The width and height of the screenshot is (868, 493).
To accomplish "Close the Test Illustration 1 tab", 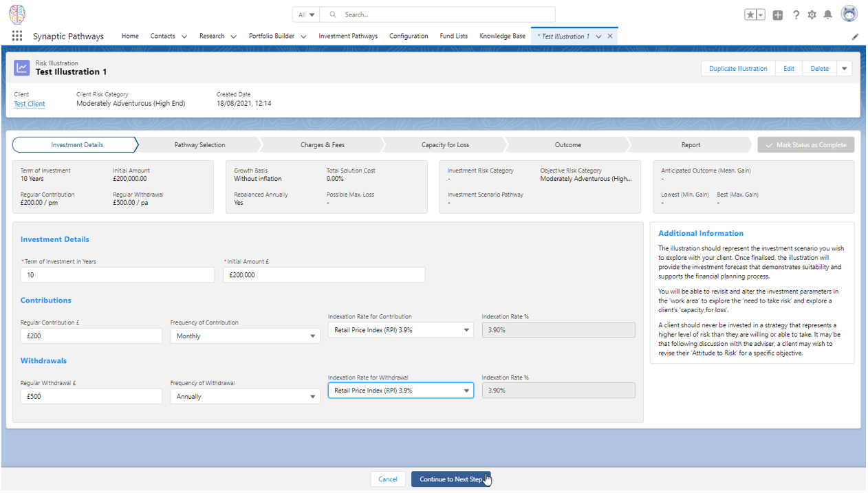I will click(610, 36).
